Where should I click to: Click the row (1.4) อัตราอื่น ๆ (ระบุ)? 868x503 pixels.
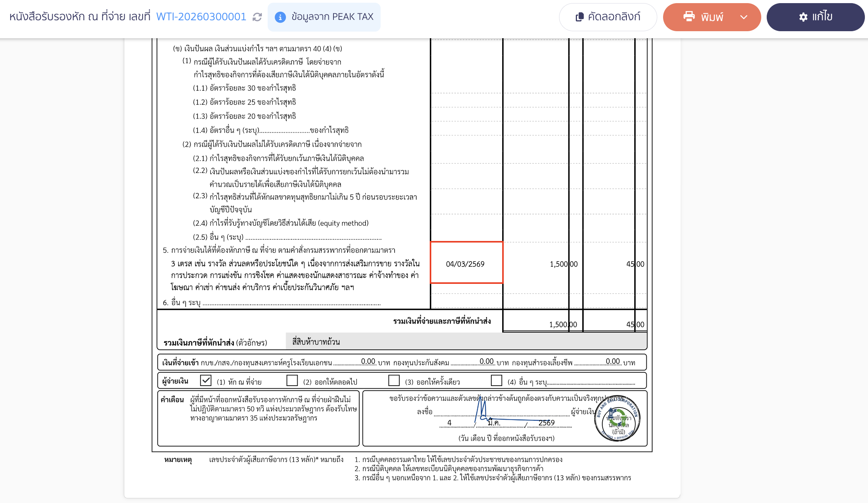click(x=271, y=130)
